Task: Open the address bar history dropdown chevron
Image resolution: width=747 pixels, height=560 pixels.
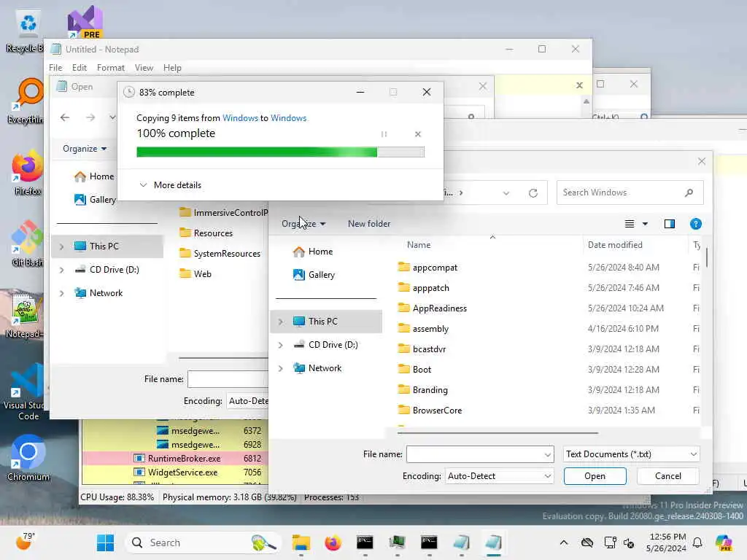Action: [x=506, y=192]
